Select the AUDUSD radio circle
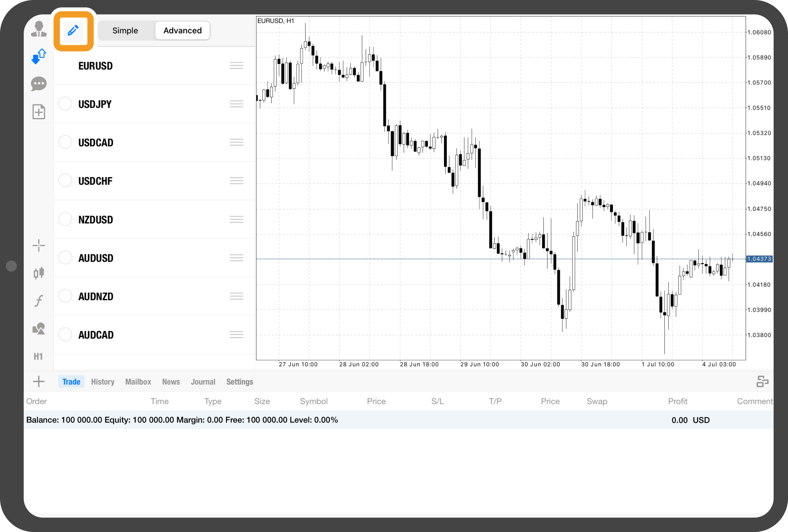This screenshot has height=532, width=788. tap(65, 258)
